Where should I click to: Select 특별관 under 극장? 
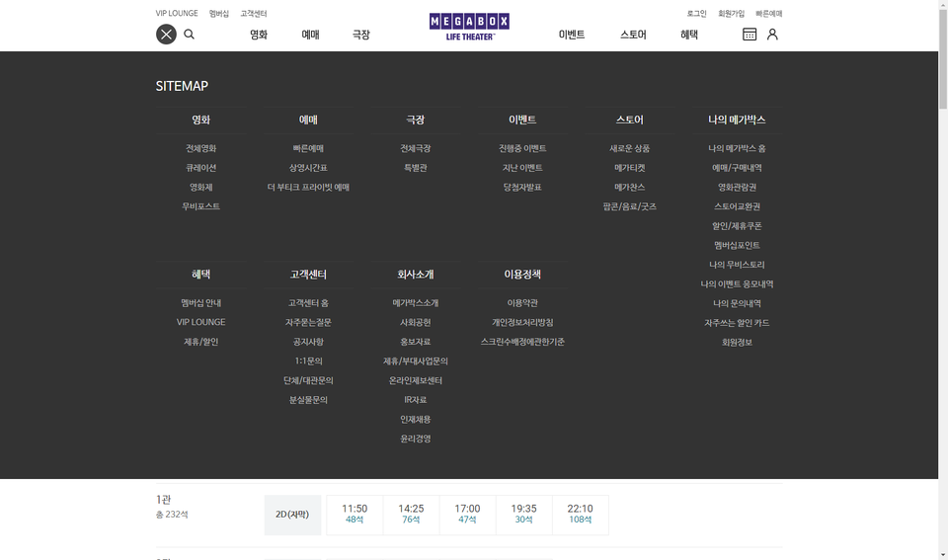(x=415, y=168)
